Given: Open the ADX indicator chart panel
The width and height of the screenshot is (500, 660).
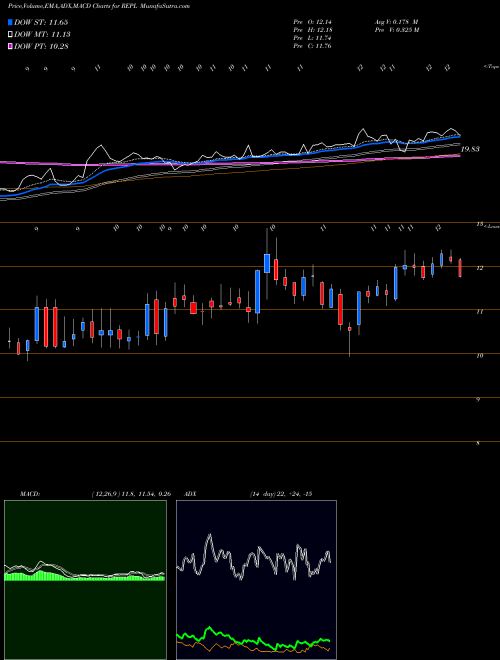Looking at the screenshot, I should point(256,580).
